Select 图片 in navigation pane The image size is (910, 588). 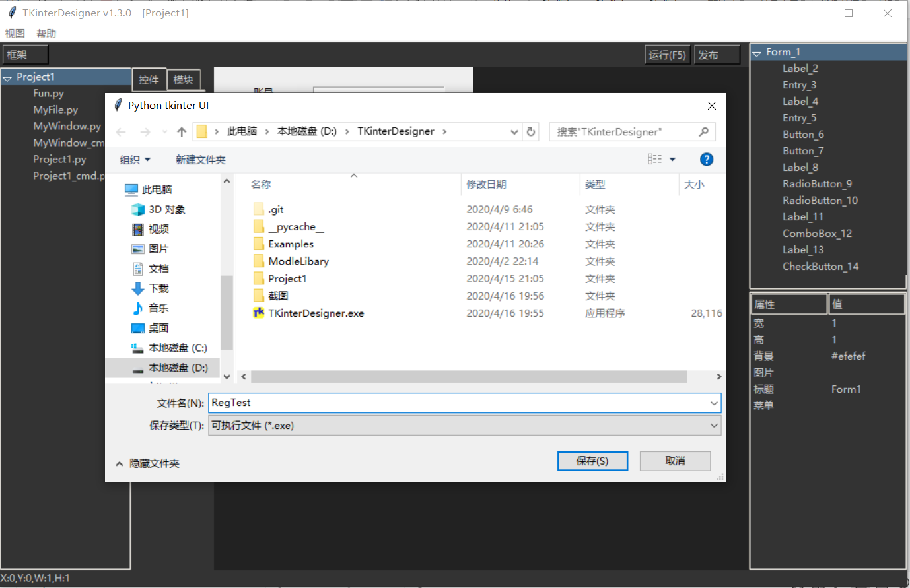[151, 249]
